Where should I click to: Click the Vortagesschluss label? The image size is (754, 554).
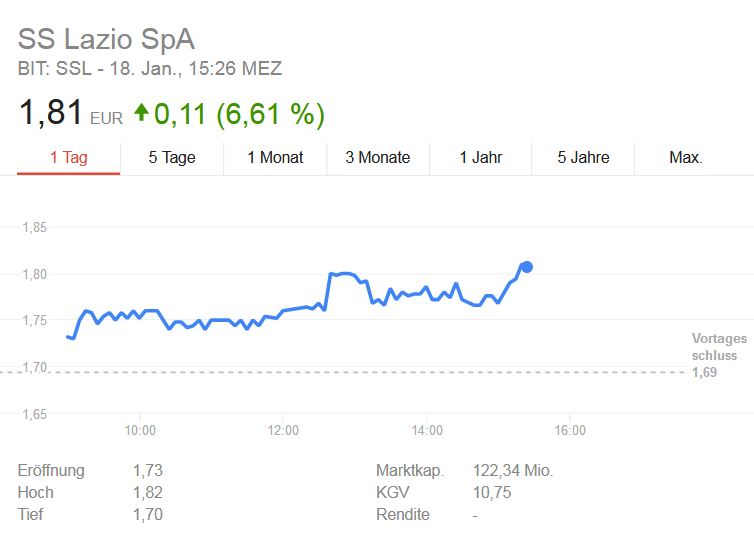point(718,347)
